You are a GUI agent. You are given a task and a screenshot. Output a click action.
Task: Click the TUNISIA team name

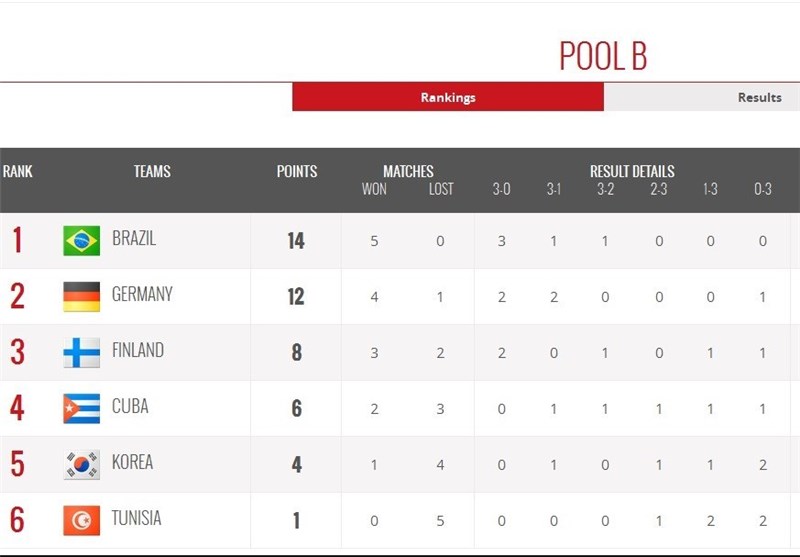pyautogui.click(x=137, y=518)
